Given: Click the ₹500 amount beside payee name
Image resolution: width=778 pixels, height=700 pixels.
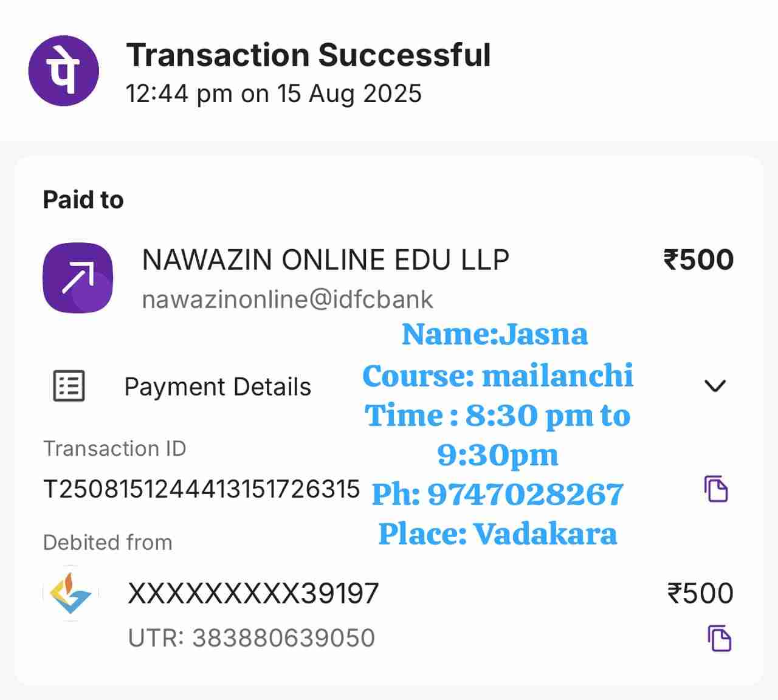Looking at the screenshot, I should click(698, 260).
